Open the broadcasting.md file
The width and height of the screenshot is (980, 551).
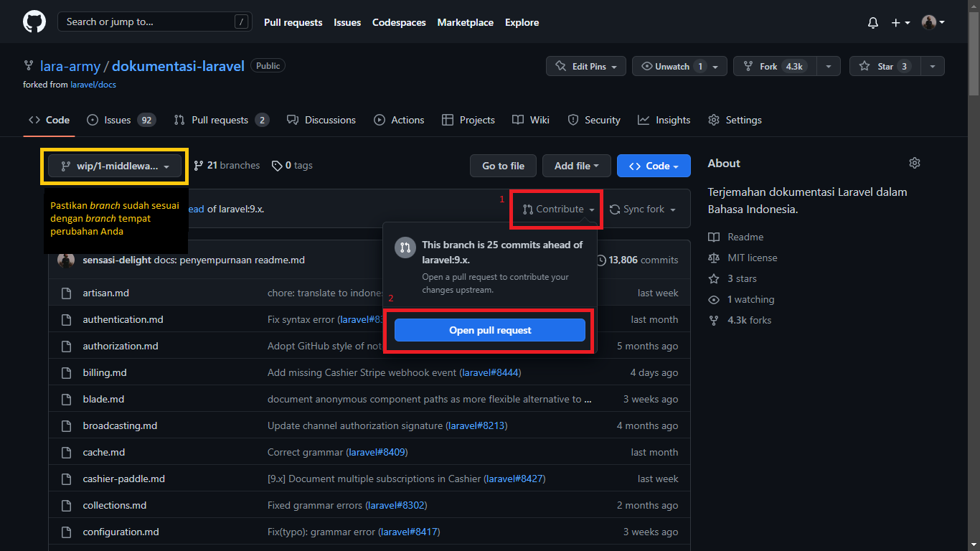pyautogui.click(x=120, y=425)
